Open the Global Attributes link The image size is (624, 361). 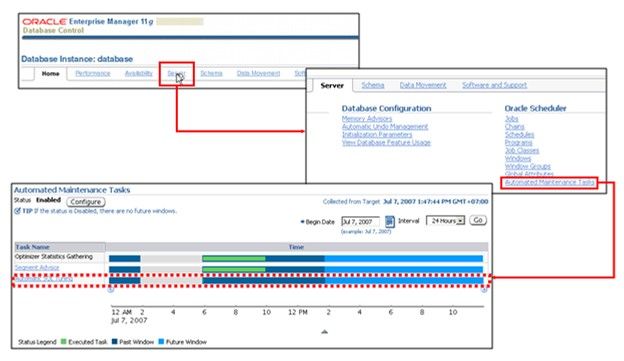click(529, 174)
